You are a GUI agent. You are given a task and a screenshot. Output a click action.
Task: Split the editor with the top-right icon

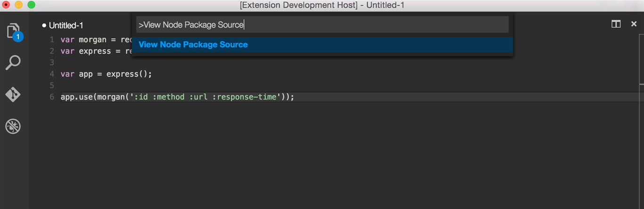pyautogui.click(x=616, y=24)
